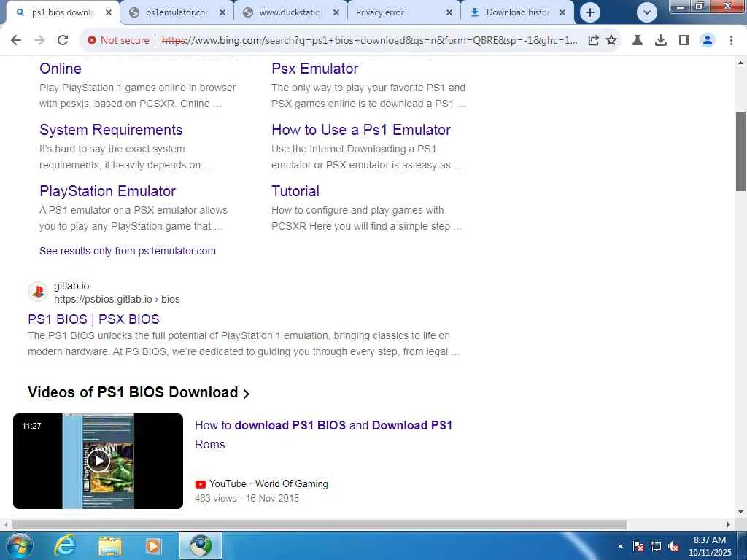Click the psbios.gitlab.io URL text

pos(117,299)
